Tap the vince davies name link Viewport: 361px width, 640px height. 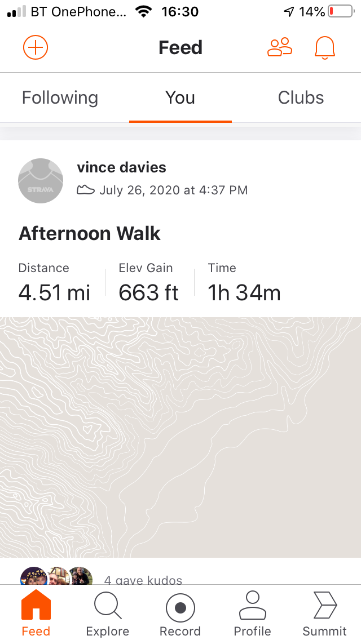(x=122, y=167)
